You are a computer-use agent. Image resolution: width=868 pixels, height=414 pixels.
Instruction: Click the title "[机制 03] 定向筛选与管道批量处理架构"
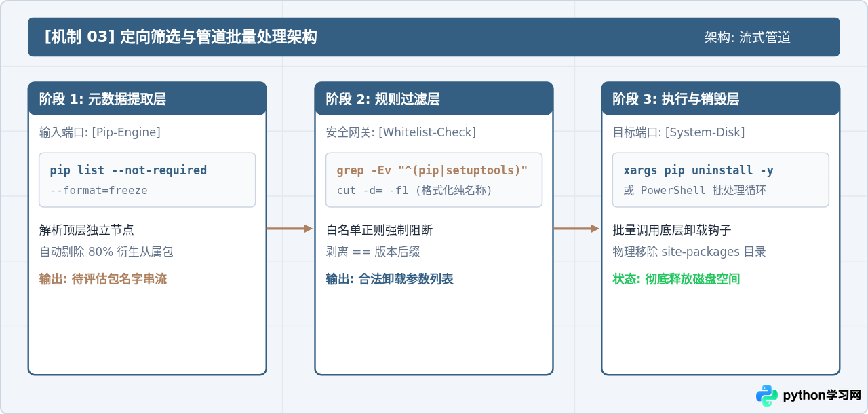(180, 37)
